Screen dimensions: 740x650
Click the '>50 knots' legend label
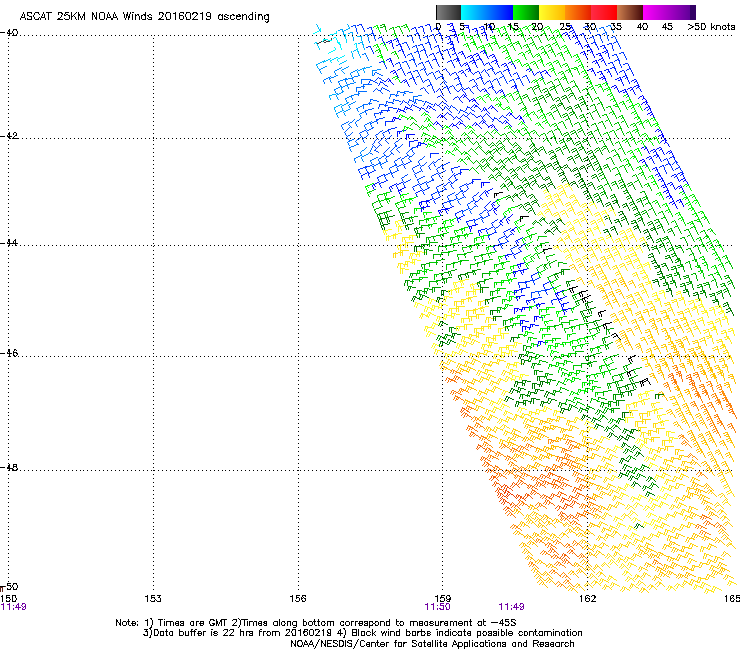[x=711, y=27]
